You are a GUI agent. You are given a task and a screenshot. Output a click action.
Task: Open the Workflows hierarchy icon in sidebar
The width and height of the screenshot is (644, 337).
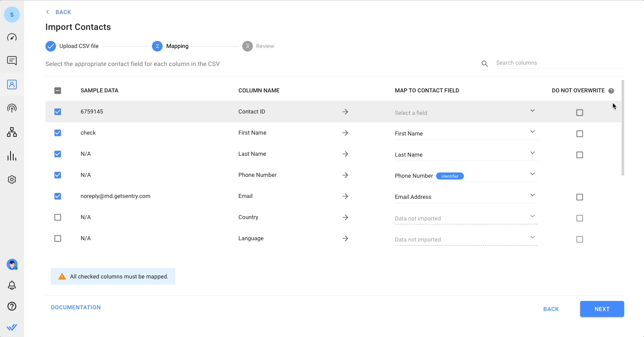pyautogui.click(x=12, y=132)
